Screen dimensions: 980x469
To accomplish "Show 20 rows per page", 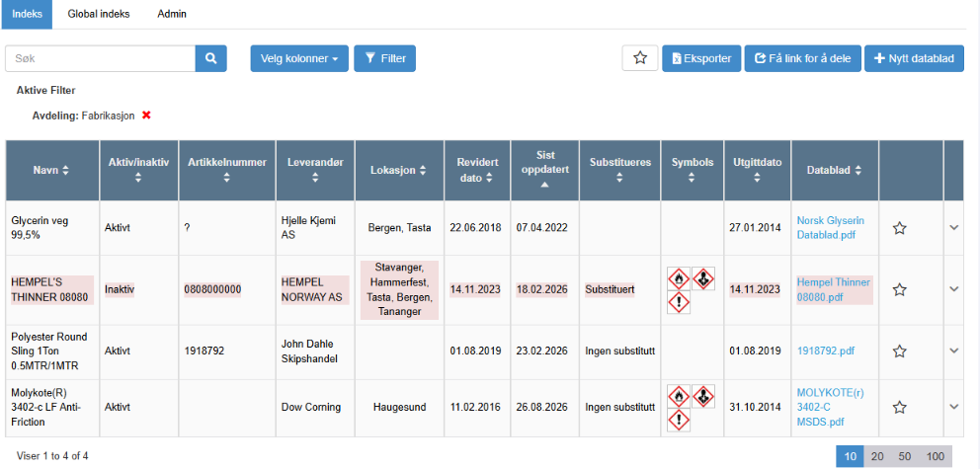I will tap(877, 456).
